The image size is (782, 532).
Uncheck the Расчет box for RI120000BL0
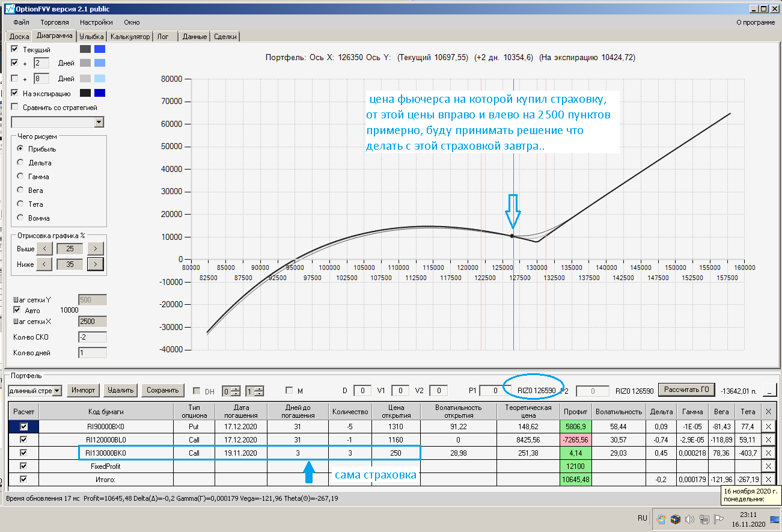[x=24, y=439]
